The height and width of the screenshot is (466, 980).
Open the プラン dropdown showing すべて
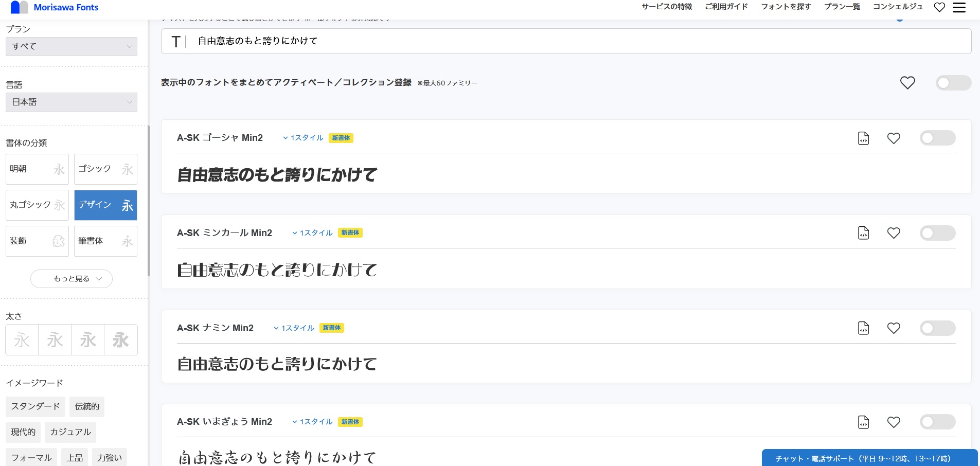72,46
